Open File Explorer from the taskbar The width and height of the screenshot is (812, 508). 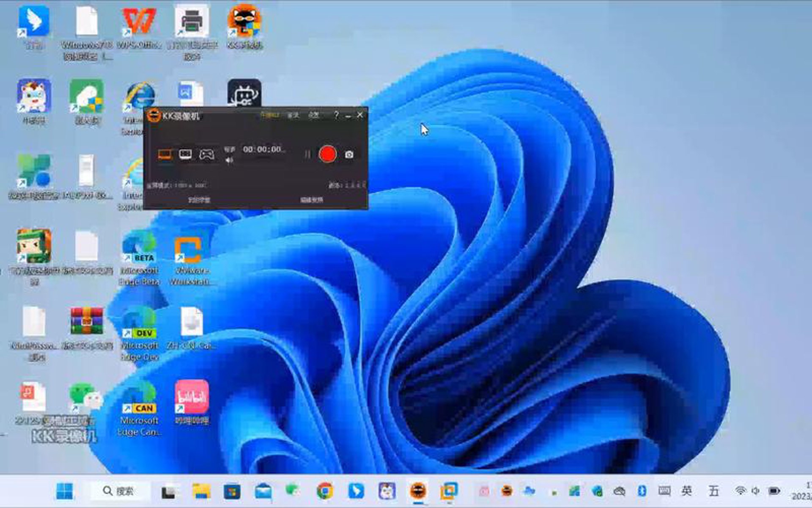pyautogui.click(x=201, y=491)
